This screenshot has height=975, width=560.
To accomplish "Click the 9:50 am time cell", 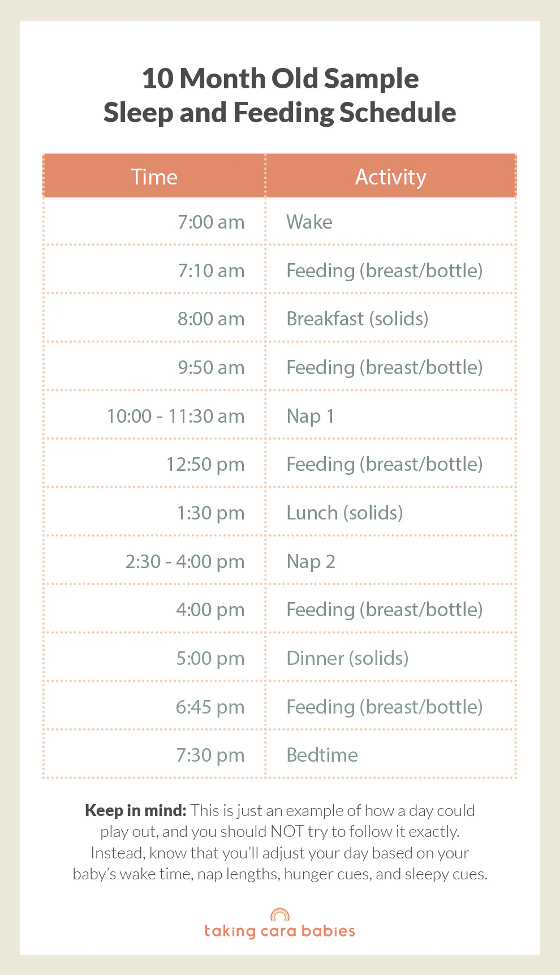I will click(211, 367).
